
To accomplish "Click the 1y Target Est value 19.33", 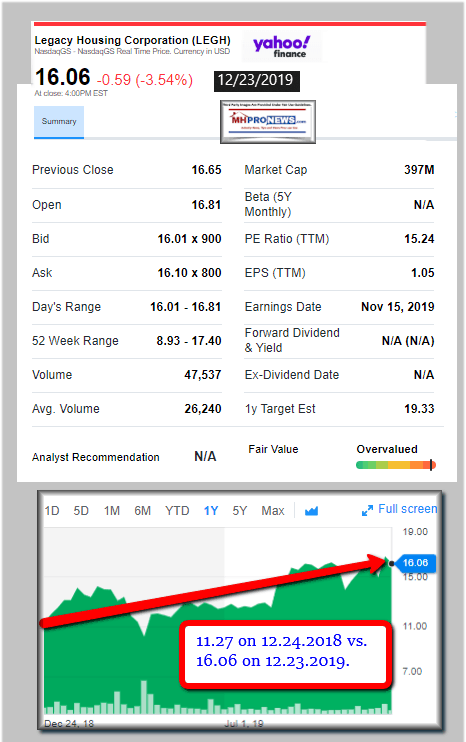I will click(419, 409).
